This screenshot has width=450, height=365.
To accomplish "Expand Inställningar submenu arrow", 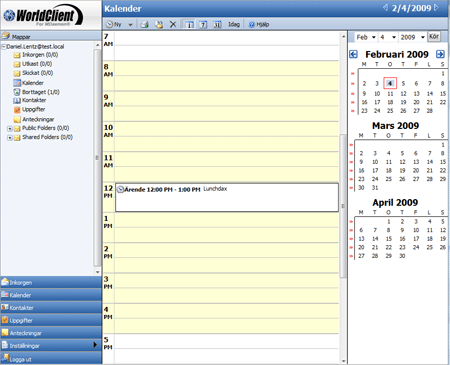I will [95, 345].
